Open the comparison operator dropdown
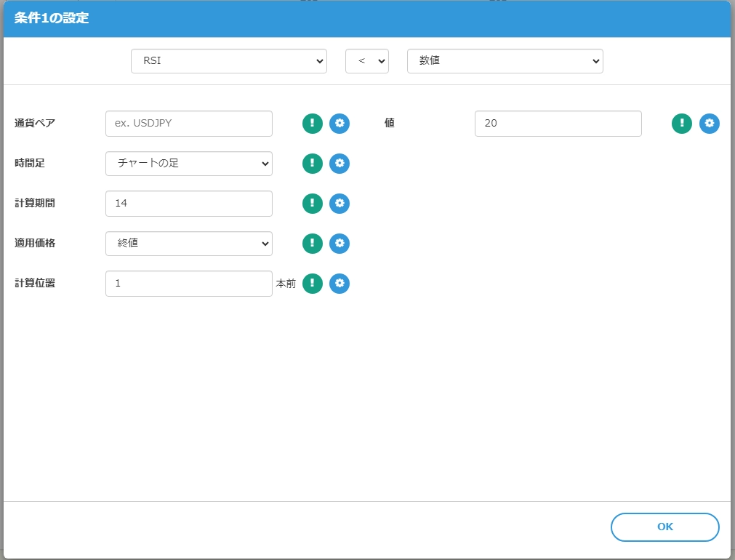Screen dimensions: 735x560 click(367, 61)
